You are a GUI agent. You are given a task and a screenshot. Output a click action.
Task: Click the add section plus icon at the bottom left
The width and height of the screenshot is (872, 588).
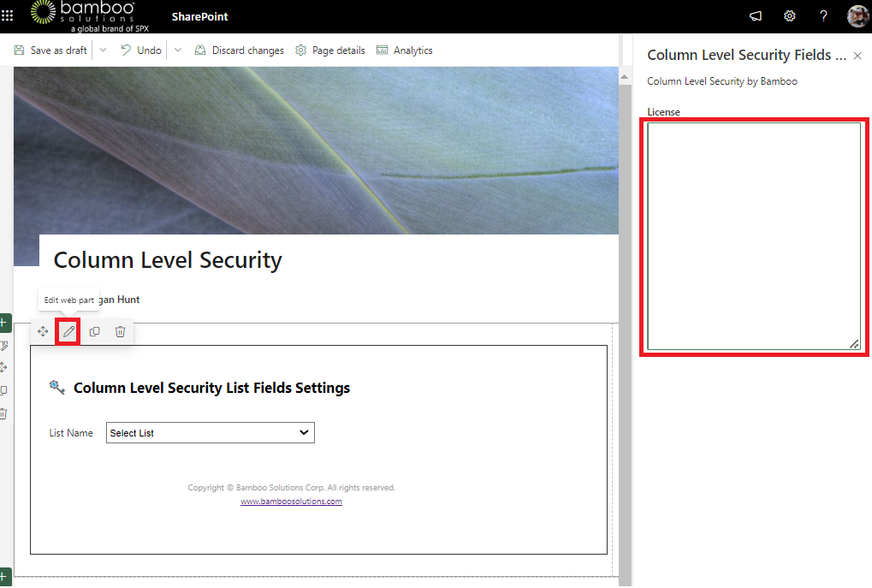pos(3,577)
